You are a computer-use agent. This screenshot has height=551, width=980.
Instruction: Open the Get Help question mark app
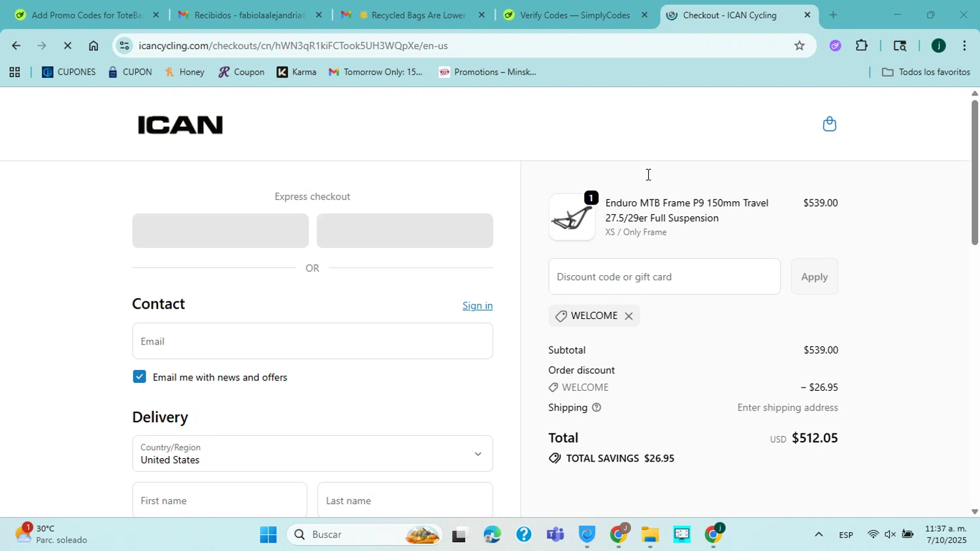pos(523,535)
